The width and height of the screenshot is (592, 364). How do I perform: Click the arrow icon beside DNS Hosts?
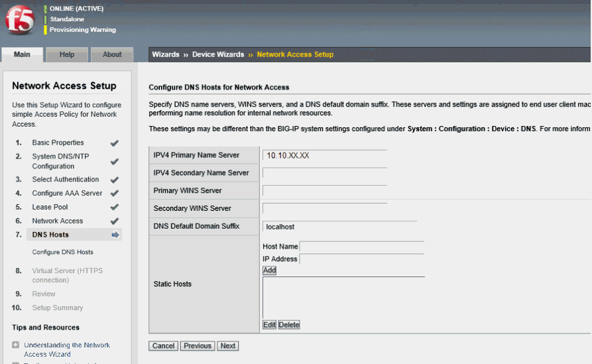[115, 235]
